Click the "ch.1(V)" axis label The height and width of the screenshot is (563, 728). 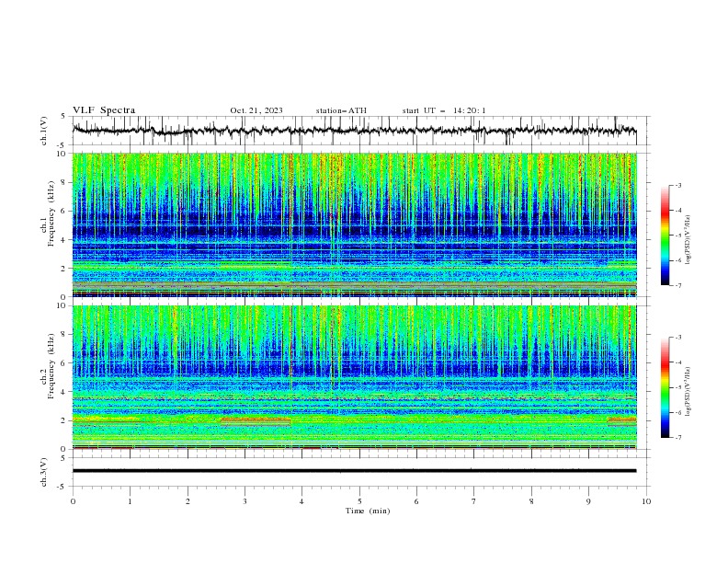pos(44,131)
